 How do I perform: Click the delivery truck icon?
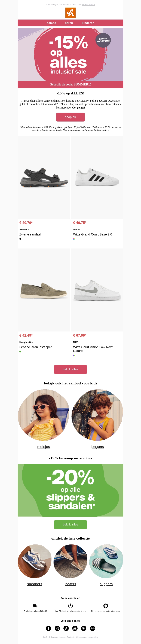click(x=35, y=605)
